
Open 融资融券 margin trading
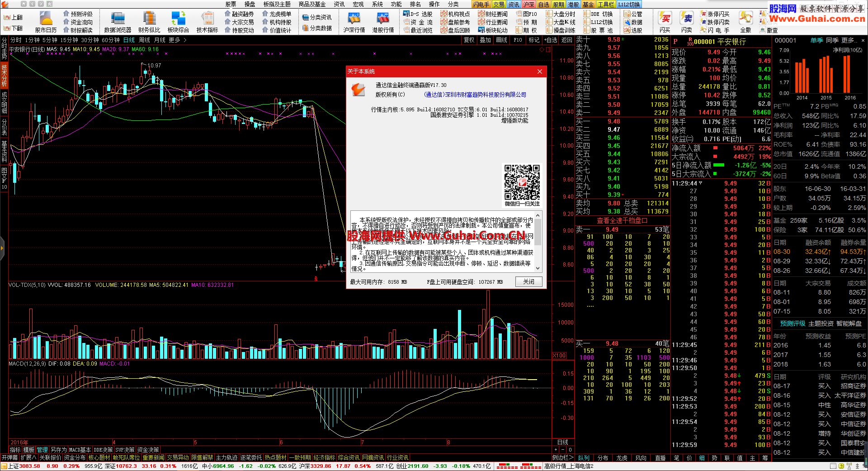pyautogui.click(x=239, y=14)
